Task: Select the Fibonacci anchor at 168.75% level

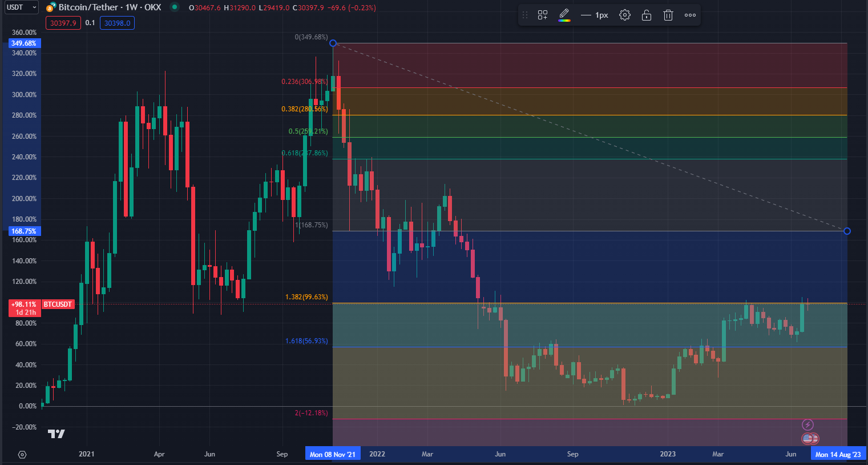Action: pyautogui.click(x=847, y=231)
